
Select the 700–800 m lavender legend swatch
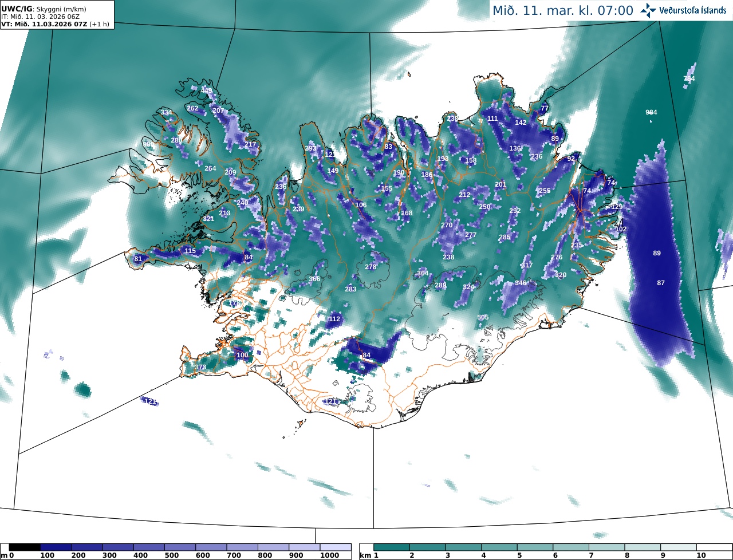pos(242,547)
